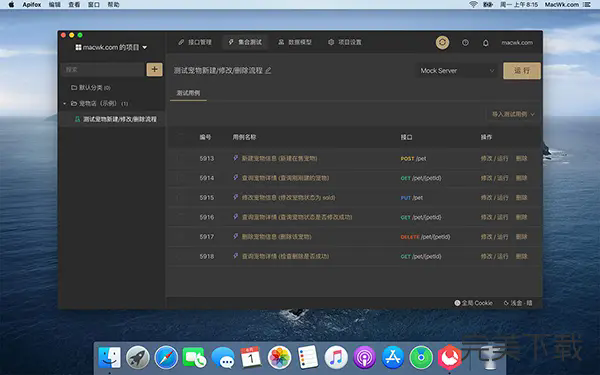Image resolution: width=600 pixels, height=375 pixels.
Task: Open the notifications bell icon
Action: 486,43
